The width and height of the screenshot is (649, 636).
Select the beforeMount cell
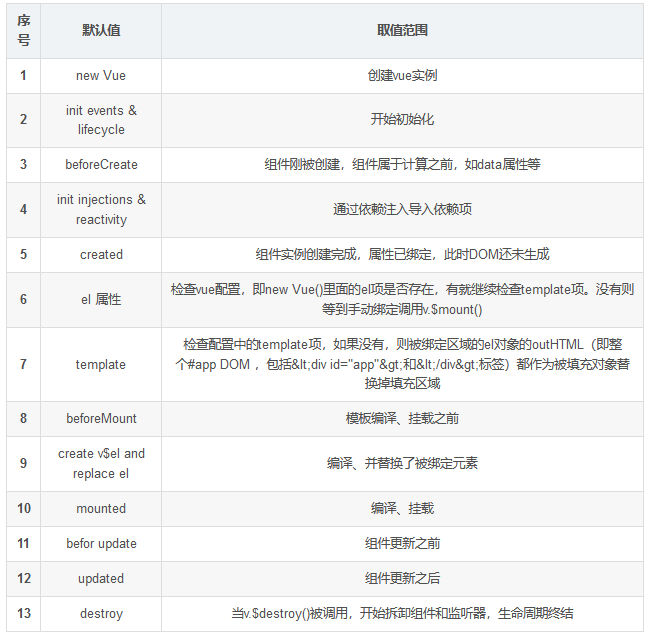coord(101,419)
